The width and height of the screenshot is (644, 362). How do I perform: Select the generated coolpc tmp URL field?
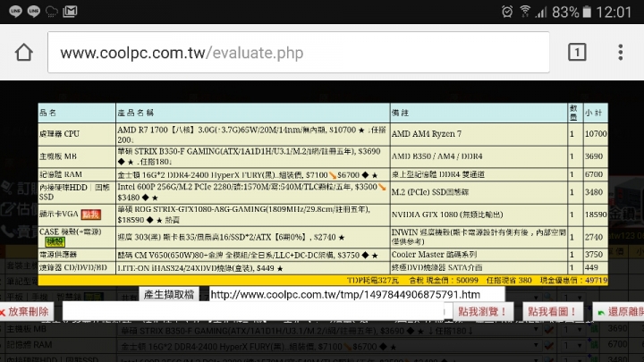click(357, 295)
